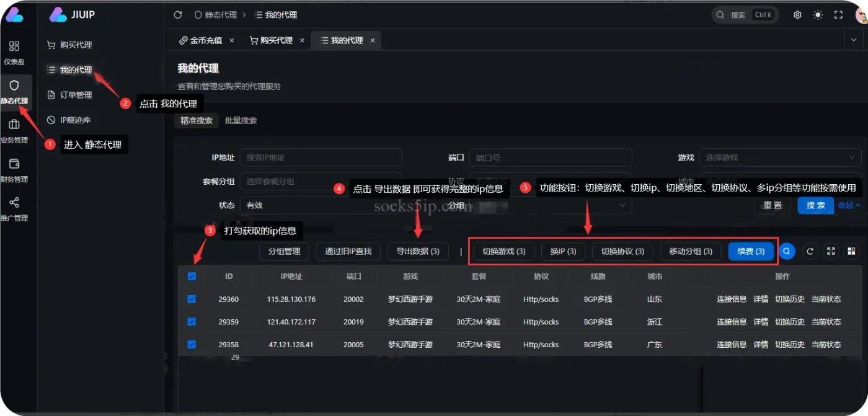
Task: Click the IP address 47.121.128.41
Action: 291,344
